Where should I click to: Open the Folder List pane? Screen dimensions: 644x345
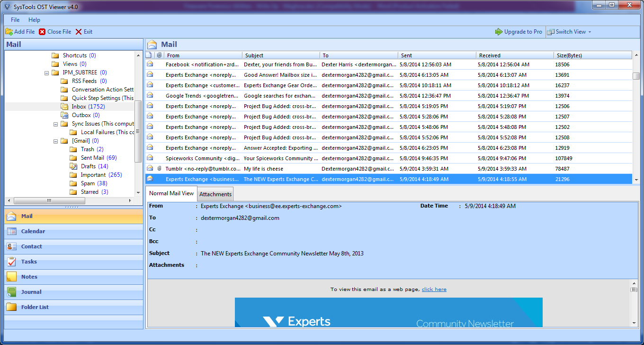coord(74,307)
